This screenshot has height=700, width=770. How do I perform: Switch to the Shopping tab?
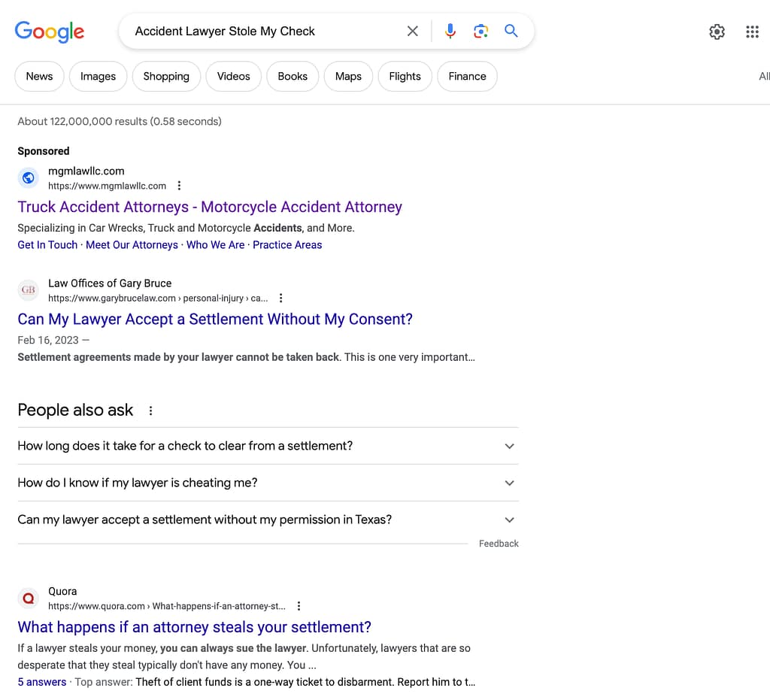coord(166,77)
